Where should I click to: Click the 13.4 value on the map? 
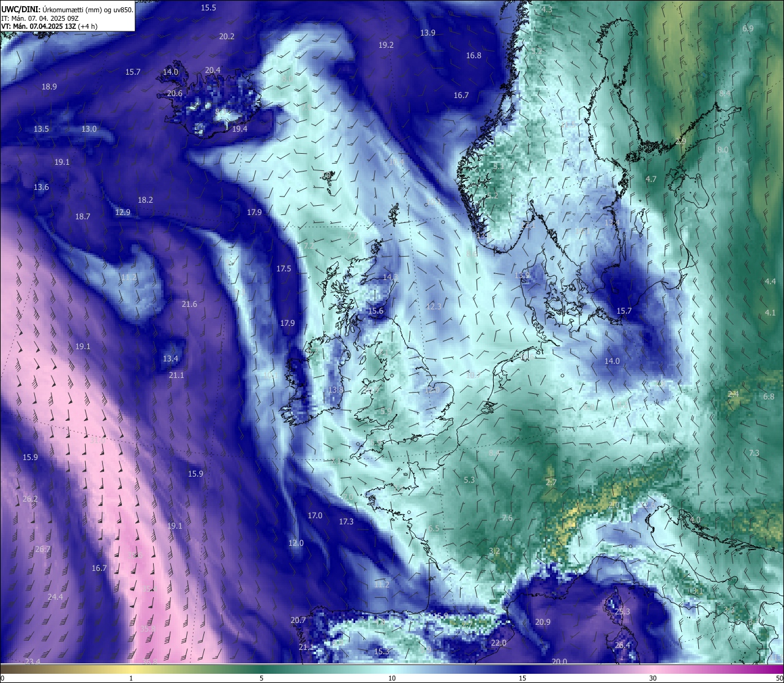tap(170, 358)
